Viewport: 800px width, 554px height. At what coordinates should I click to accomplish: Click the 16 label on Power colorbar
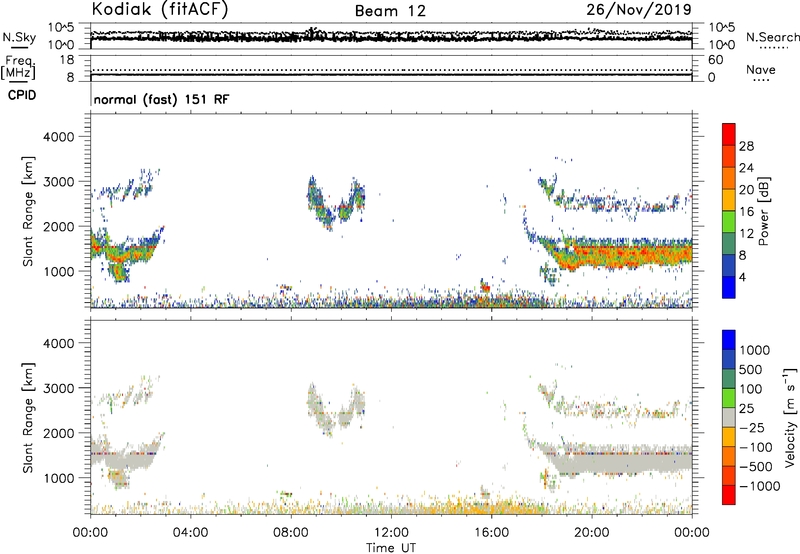pyautogui.click(x=746, y=212)
